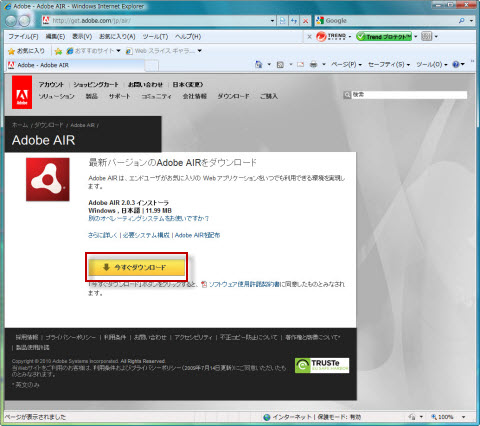Click the プライバシーポリシー footer link
Image resolution: width=480 pixels, height=426 pixels.
pos(70,338)
